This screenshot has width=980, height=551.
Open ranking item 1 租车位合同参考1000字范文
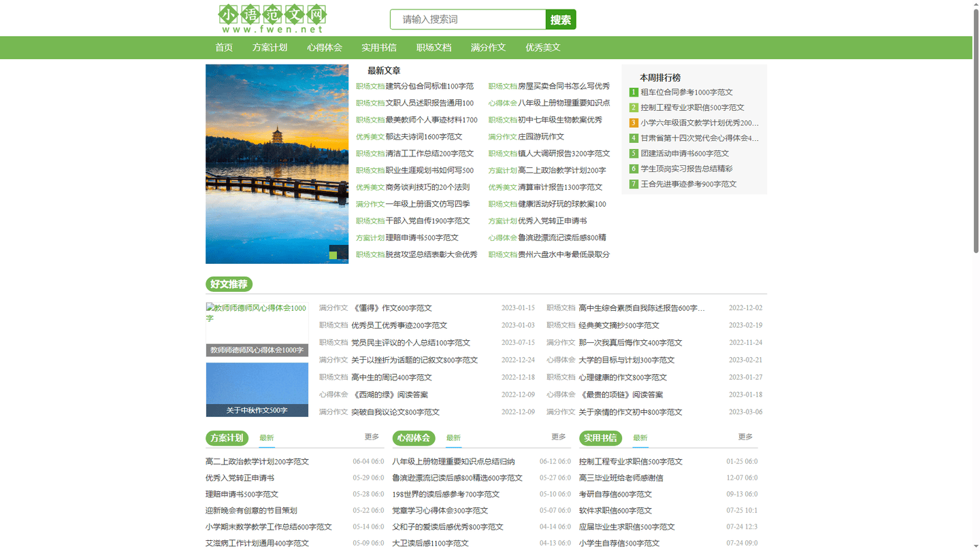click(x=687, y=93)
